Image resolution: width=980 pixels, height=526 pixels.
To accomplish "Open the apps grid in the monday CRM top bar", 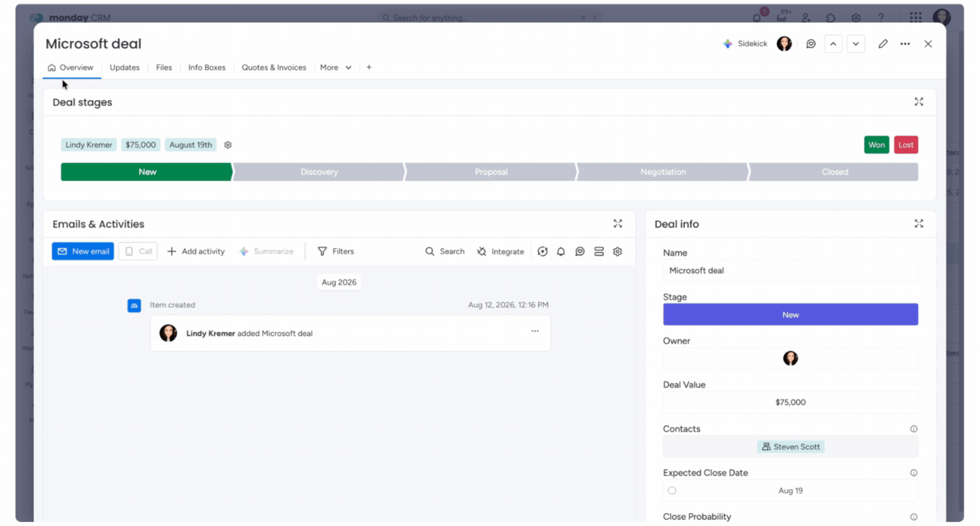I will click(x=915, y=18).
